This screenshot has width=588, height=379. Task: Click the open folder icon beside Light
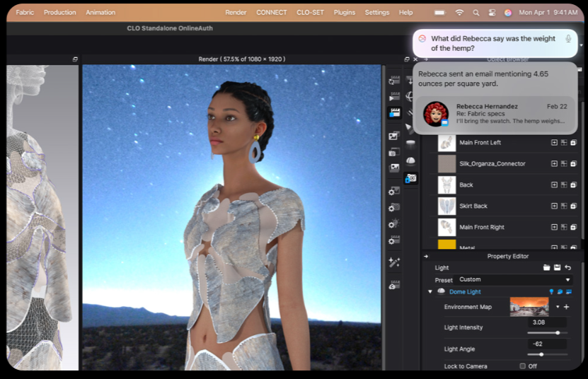546,267
